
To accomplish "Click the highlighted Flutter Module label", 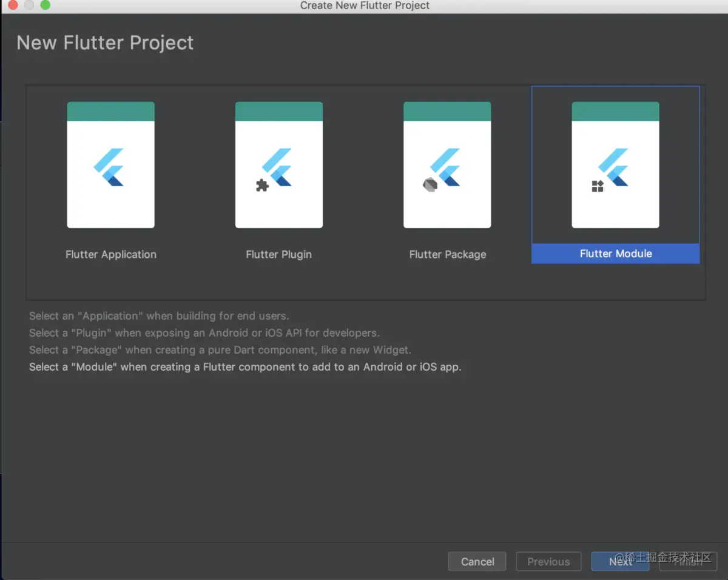I will pos(615,254).
